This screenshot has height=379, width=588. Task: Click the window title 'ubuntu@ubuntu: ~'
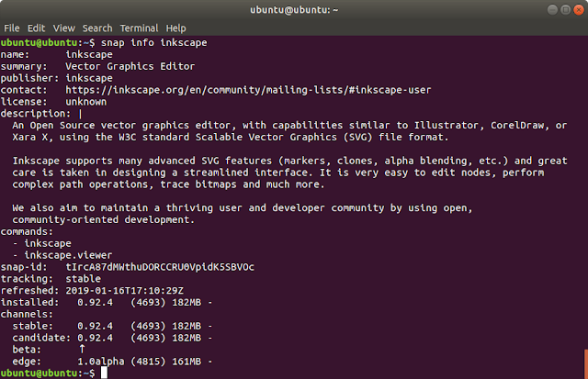(x=294, y=10)
